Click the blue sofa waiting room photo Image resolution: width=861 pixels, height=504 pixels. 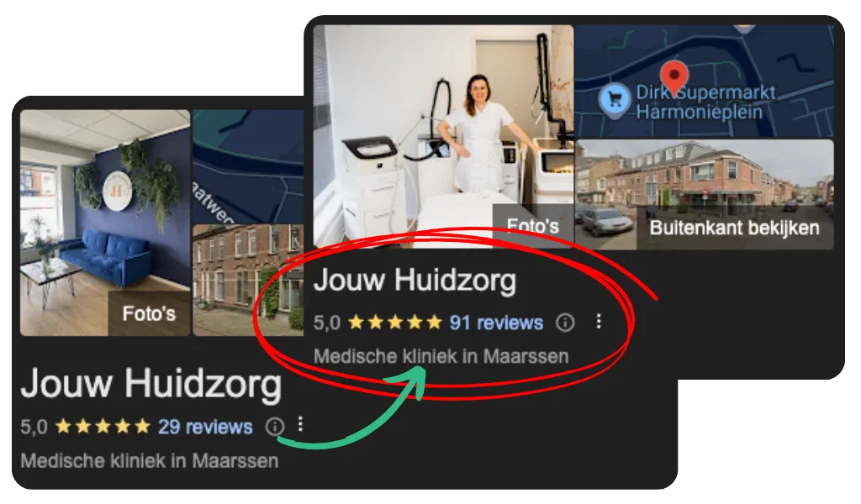(105, 222)
